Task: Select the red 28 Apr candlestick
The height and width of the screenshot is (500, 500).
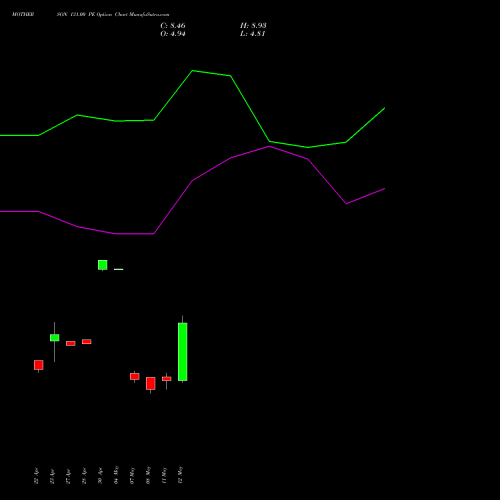Action: pos(87,342)
